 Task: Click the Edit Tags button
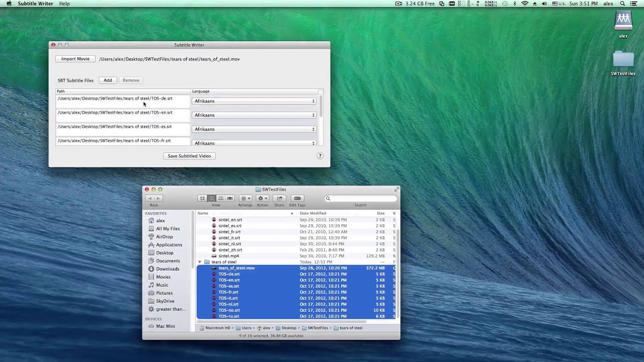tap(297, 199)
